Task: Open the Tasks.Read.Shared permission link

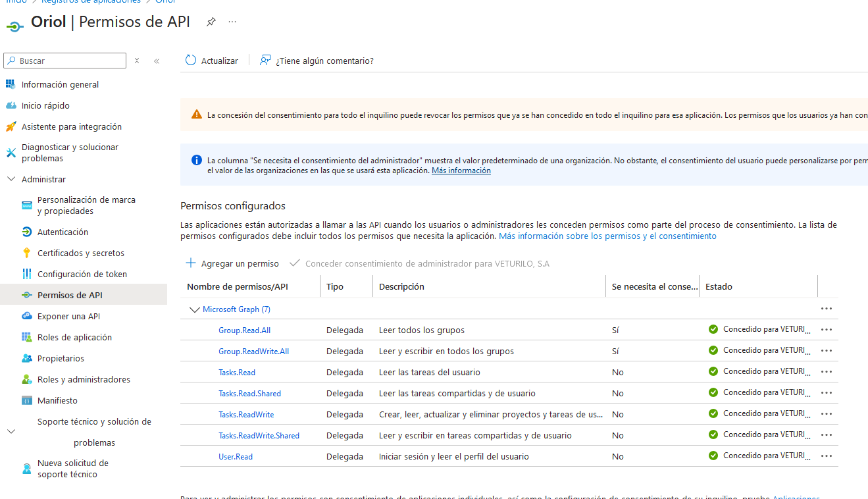Action: point(249,394)
